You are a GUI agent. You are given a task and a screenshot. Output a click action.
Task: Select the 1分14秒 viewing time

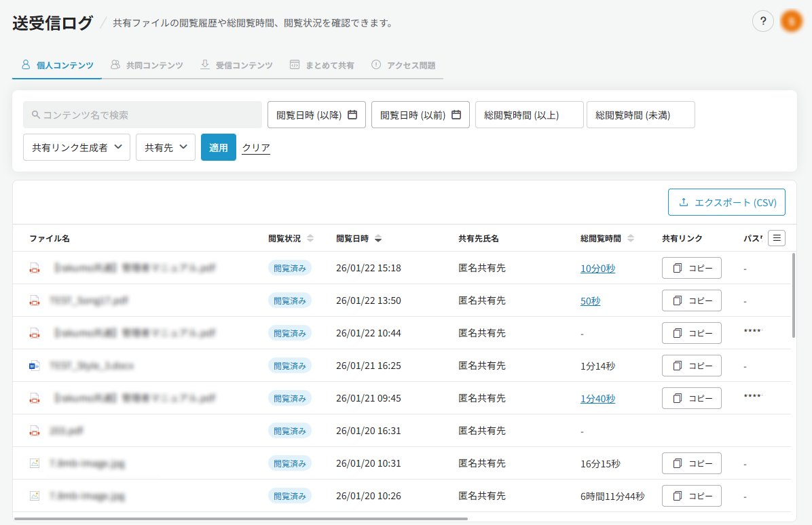click(x=597, y=366)
